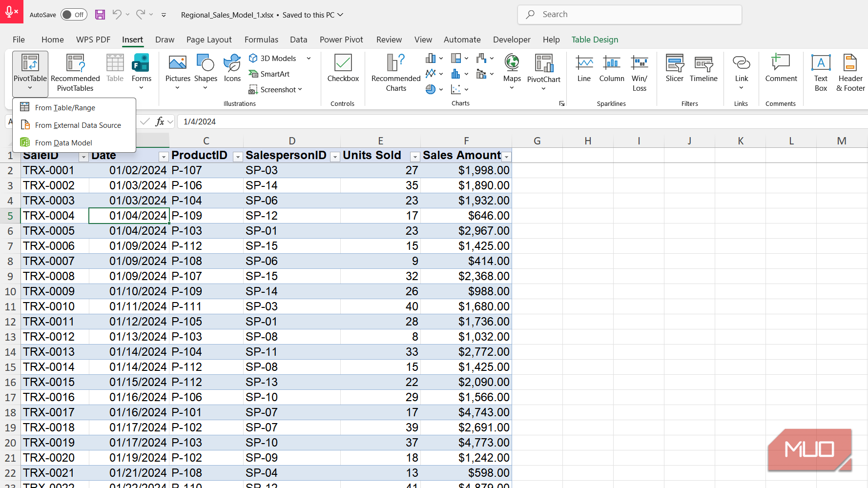Insert 3D Models
Screen dimensions: 868x488
[272, 58]
